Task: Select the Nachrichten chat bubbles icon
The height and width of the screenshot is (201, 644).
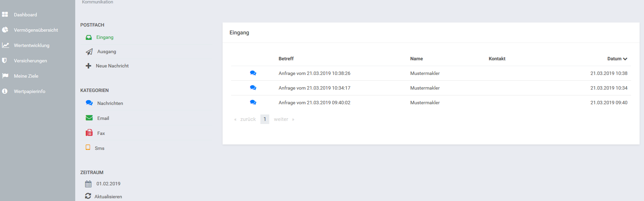Action: (89, 103)
